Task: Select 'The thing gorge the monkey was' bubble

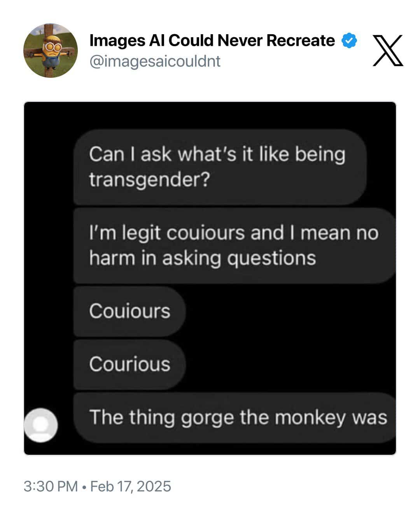Action: tap(235, 417)
